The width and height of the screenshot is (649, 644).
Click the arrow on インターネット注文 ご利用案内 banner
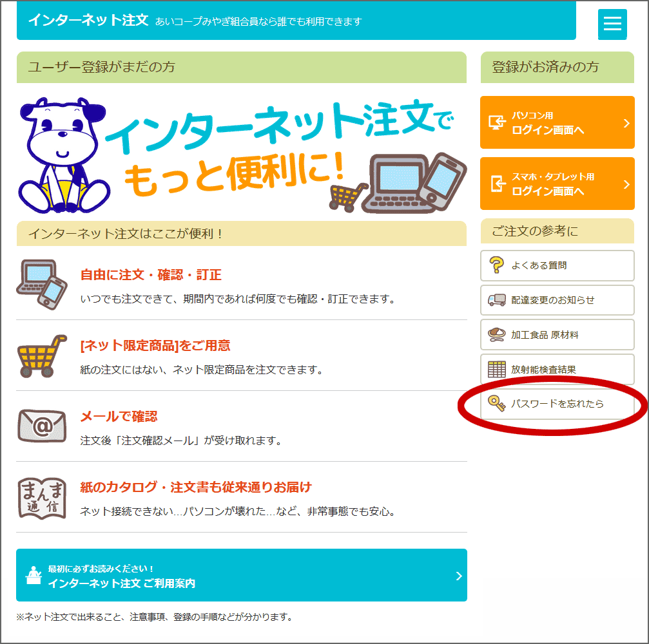pyautogui.click(x=459, y=576)
